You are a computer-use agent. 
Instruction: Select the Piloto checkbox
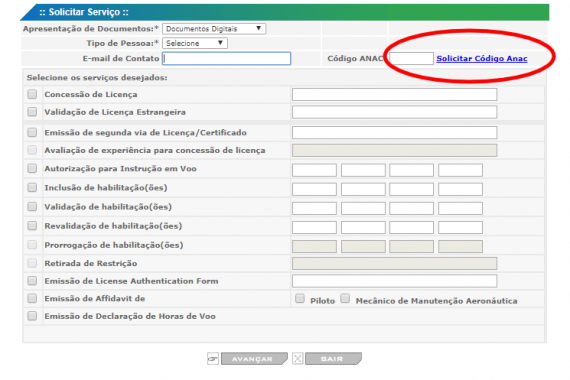(x=300, y=299)
